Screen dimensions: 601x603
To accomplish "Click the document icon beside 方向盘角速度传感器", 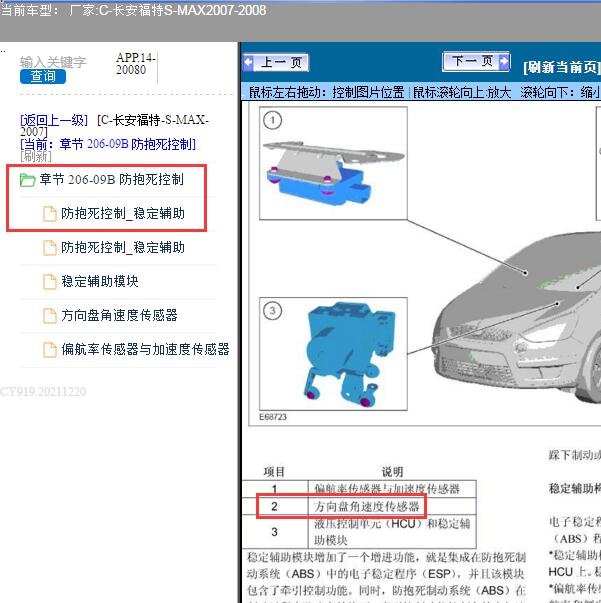I will coord(50,315).
